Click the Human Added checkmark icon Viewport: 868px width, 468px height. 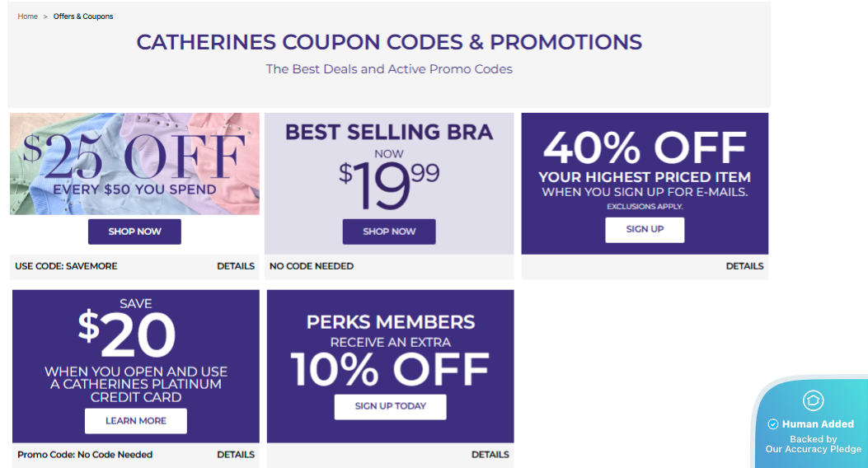[x=773, y=424]
